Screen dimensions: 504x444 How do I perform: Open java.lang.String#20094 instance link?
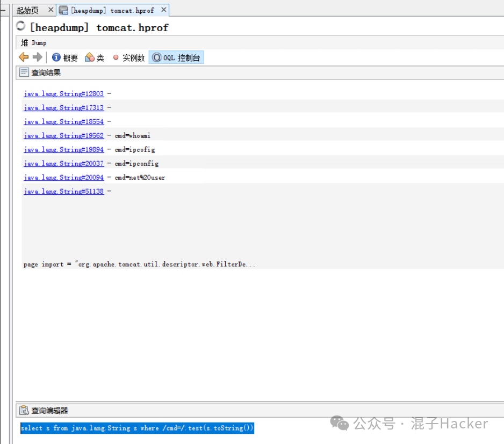[x=63, y=178]
